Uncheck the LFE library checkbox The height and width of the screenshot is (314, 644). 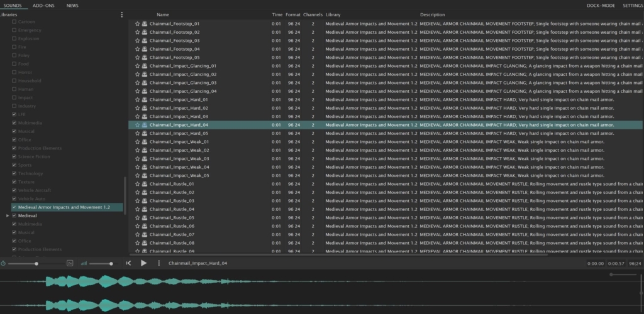14,114
